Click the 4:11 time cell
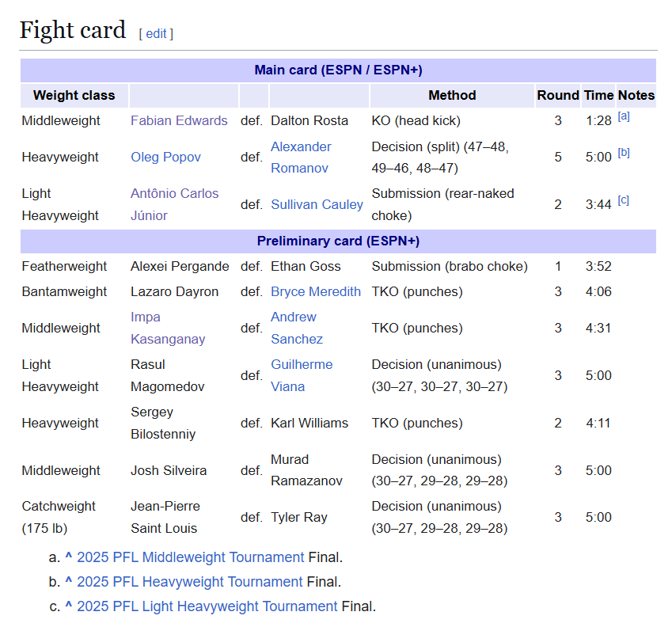 [598, 423]
